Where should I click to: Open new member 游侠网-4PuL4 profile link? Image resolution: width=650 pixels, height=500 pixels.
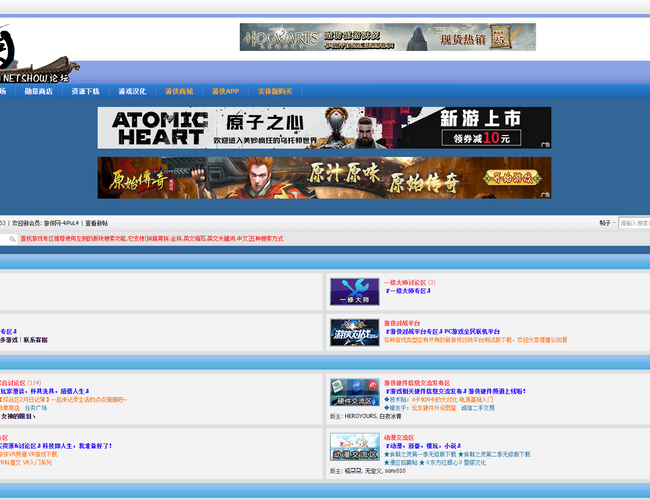(x=61, y=223)
